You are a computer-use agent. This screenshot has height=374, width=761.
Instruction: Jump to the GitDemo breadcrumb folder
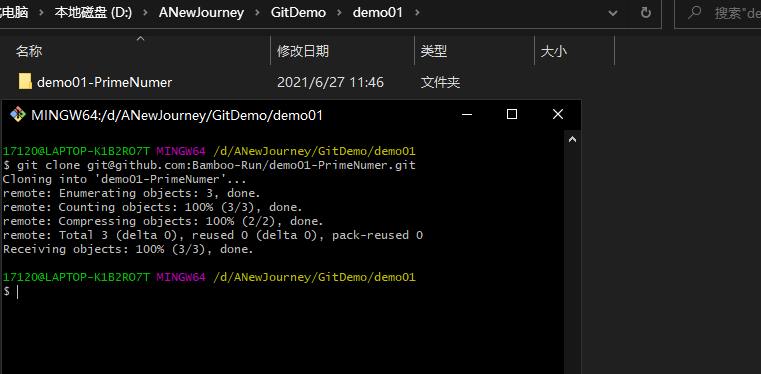tap(298, 13)
